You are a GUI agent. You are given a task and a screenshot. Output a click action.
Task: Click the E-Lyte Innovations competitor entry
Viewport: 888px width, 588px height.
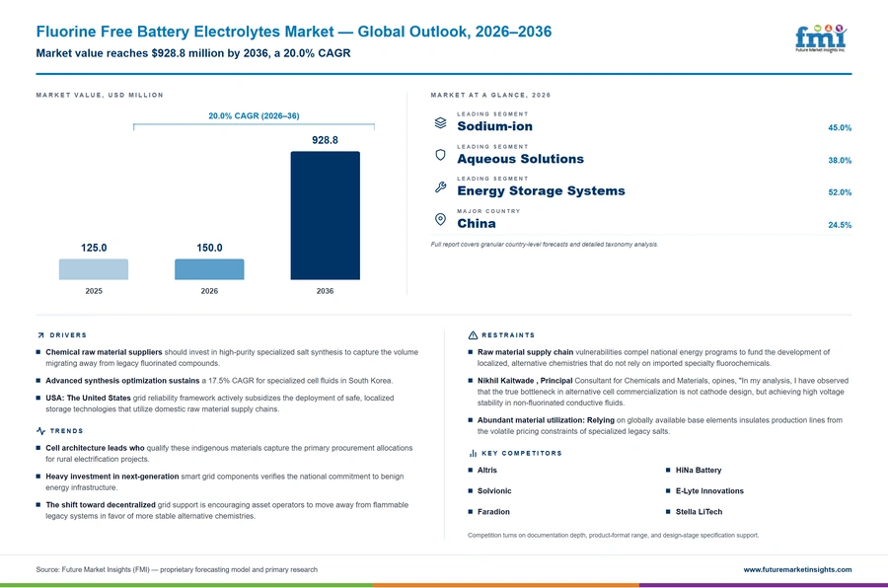point(709,491)
